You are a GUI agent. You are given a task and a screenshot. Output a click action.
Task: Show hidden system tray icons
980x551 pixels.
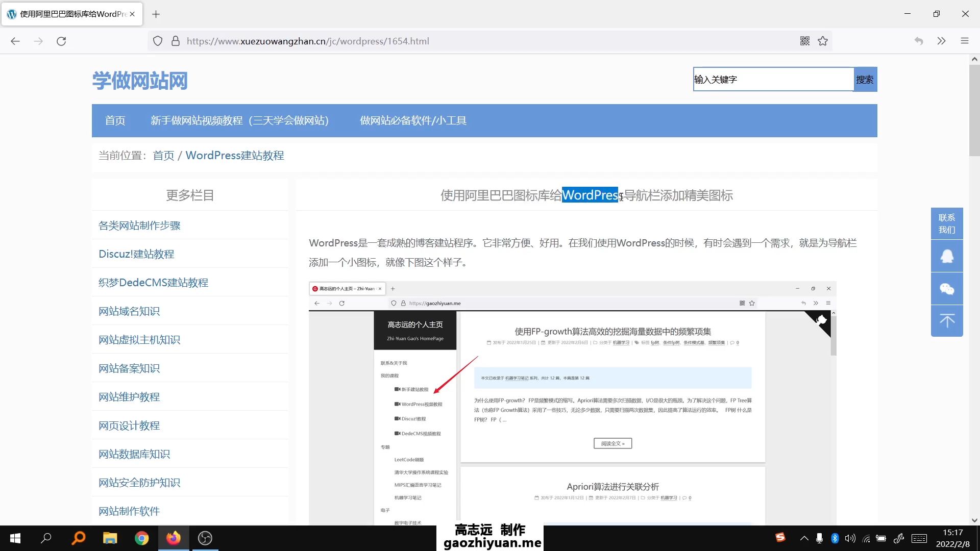point(804,538)
